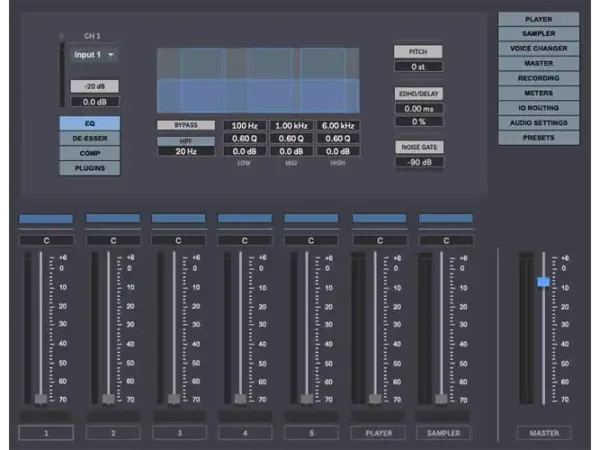The width and height of the screenshot is (600, 450).
Task: Toggle the PITCH effect button
Action: (x=418, y=52)
